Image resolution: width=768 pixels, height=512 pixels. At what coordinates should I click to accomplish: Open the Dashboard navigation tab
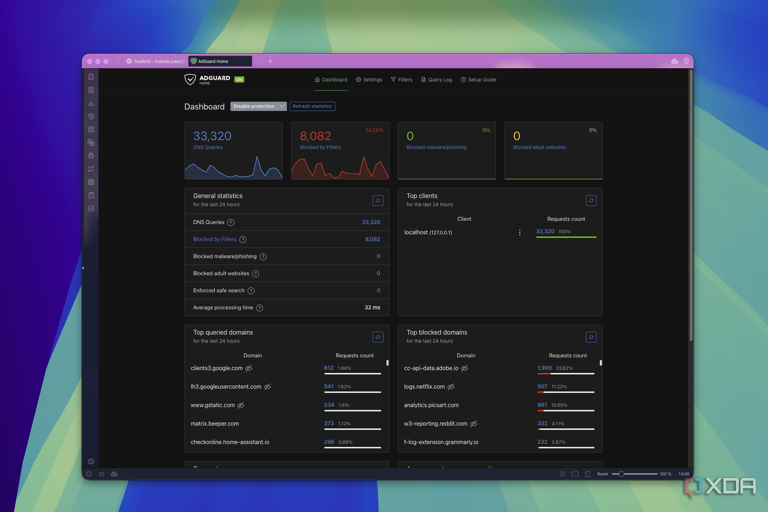pyautogui.click(x=331, y=80)
